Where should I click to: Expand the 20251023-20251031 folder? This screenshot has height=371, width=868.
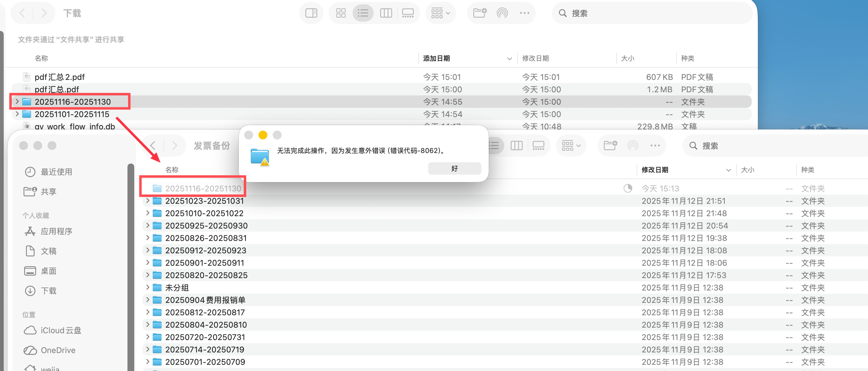tap(148, 201)
